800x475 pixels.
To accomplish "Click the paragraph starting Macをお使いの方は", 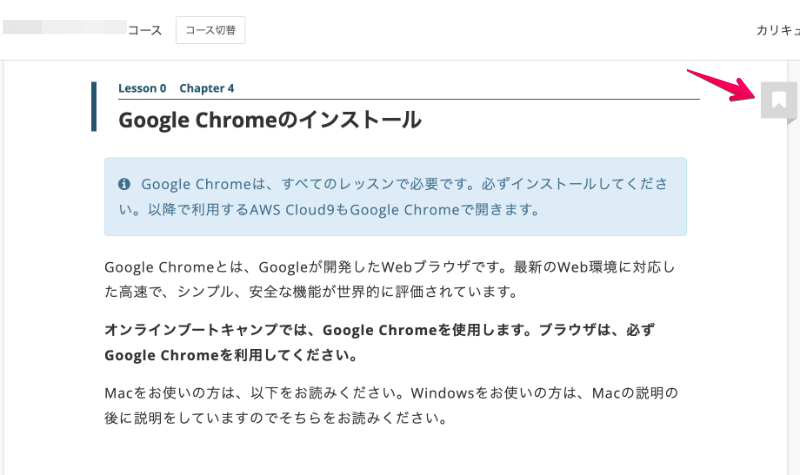I will click(x=390, y=403).
